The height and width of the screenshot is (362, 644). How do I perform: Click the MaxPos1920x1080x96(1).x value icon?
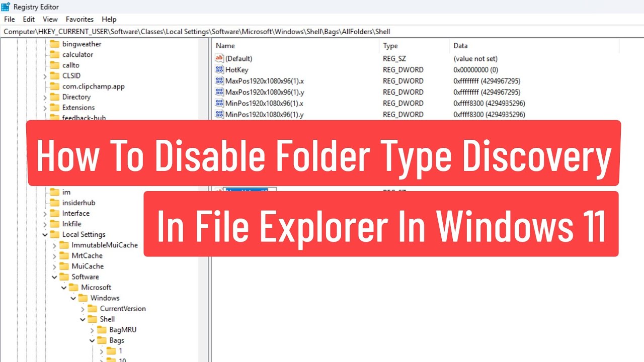point(219,81)
